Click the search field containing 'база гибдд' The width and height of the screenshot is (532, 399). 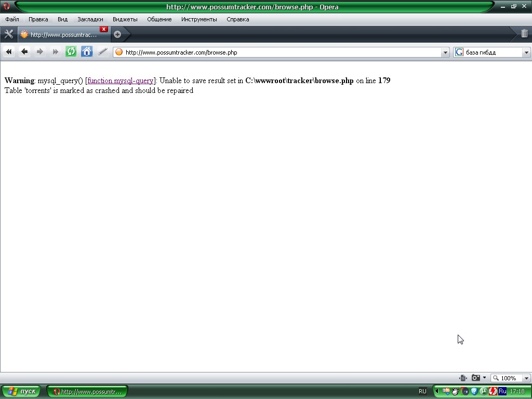click(x=493, y=52)
